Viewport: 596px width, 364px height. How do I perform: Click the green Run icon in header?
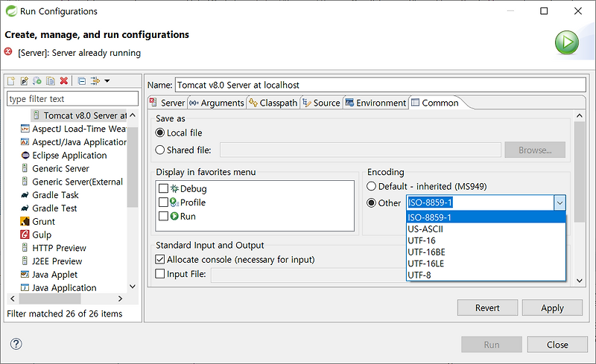click(566, 42)
